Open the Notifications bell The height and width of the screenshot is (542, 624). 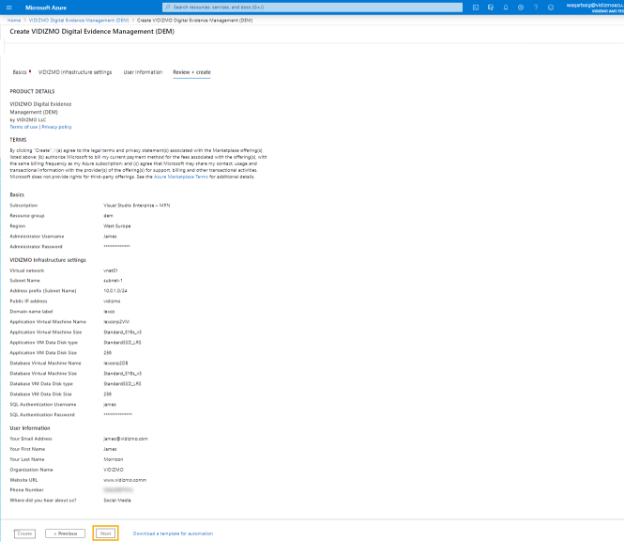(506, 6)
